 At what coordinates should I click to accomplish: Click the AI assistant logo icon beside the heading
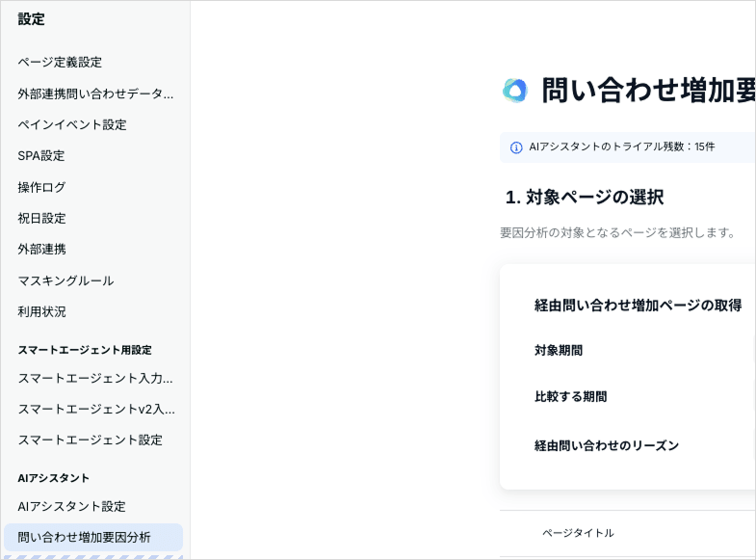tap(515, 91)
